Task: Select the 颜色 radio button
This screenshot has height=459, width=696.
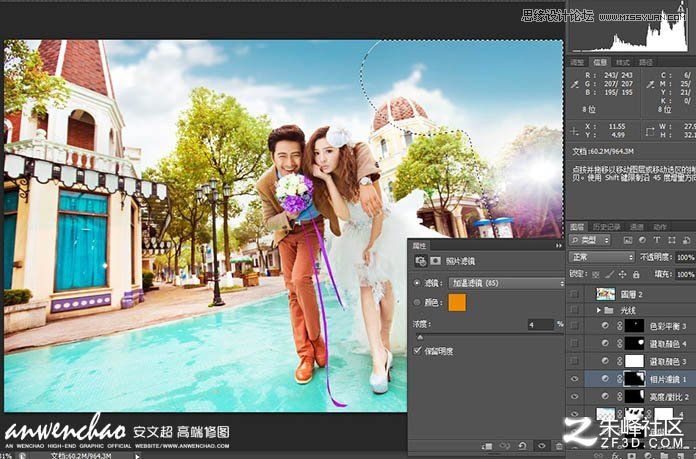Action: (417, 303)
